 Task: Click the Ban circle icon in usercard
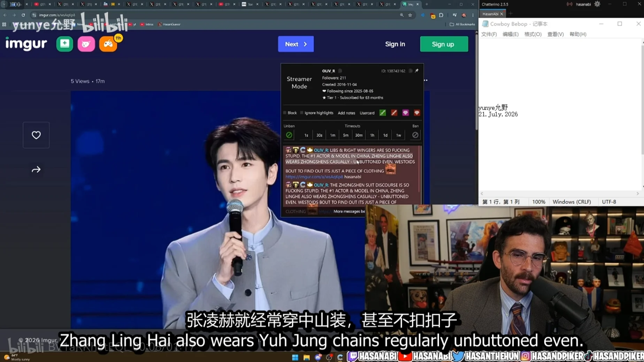point(415,135)
